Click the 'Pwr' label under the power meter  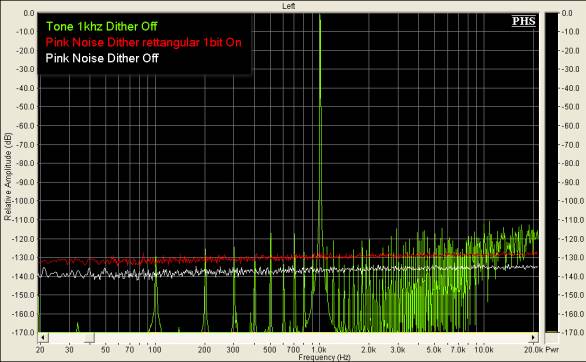tap(552, 350)
